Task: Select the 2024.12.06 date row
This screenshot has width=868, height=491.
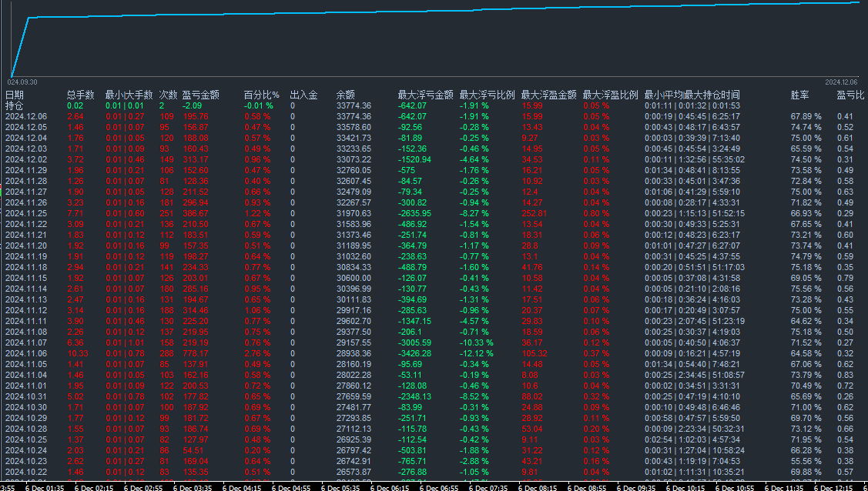Action: tap(26, 117)
